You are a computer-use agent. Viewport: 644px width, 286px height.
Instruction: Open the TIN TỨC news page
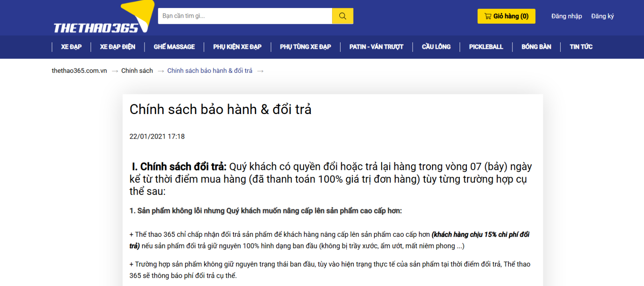(581, 47)
